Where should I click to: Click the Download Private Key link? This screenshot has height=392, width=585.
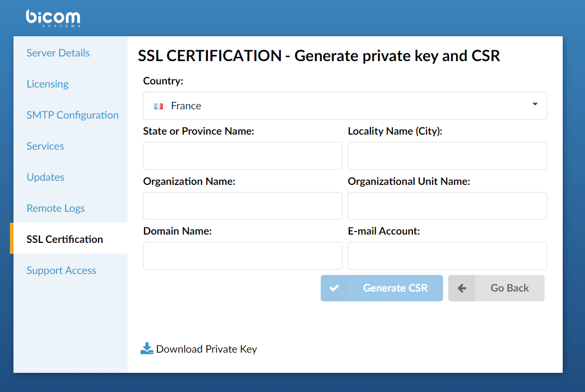click(x=206, y=349)
